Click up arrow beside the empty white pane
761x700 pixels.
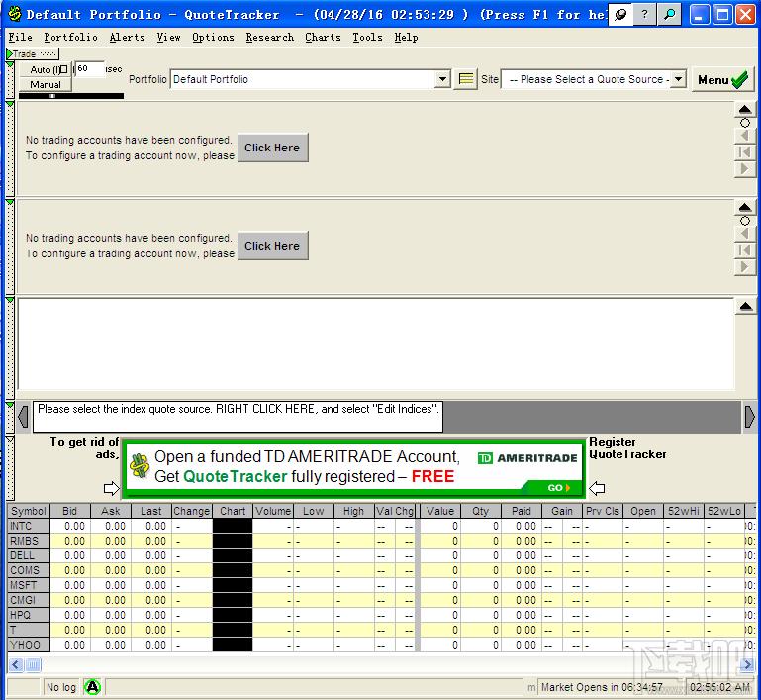(x=746, y=306)
